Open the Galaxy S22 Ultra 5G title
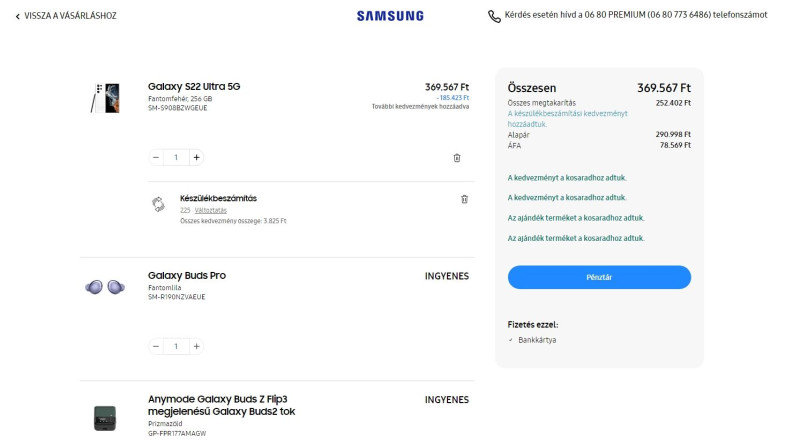 pos(194,87)
